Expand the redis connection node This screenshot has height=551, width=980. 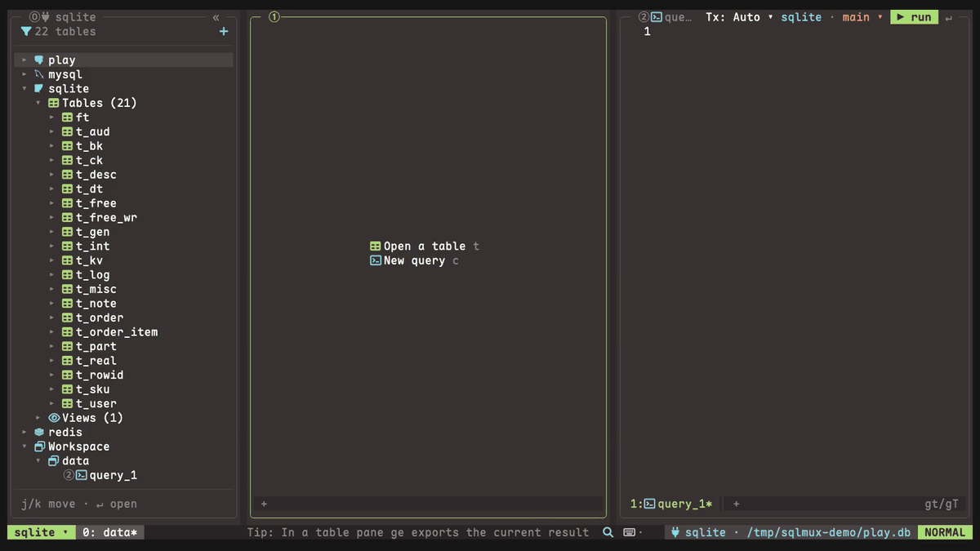pyautogui.click(x=24, y=433)
